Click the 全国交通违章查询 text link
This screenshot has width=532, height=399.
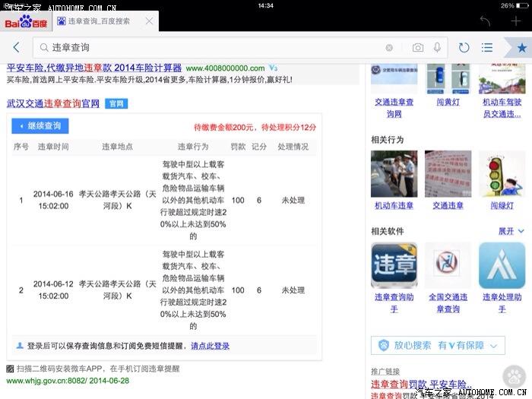click(448, 303)
